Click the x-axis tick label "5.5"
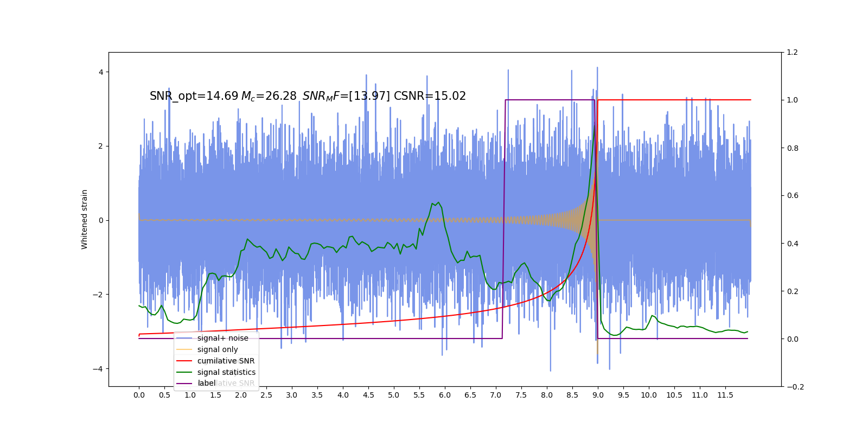This screenshot has width=868, height=434. (x=419, y=395)
